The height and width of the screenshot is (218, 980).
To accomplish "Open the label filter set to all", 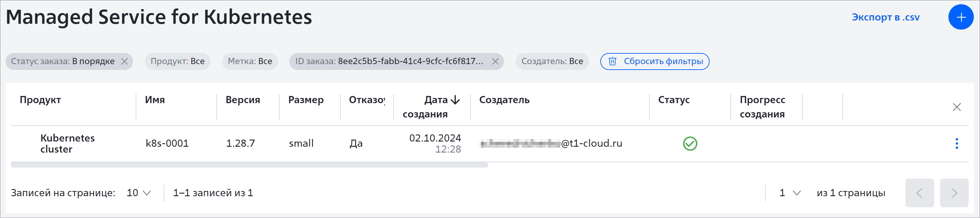I will click(250, 61).
